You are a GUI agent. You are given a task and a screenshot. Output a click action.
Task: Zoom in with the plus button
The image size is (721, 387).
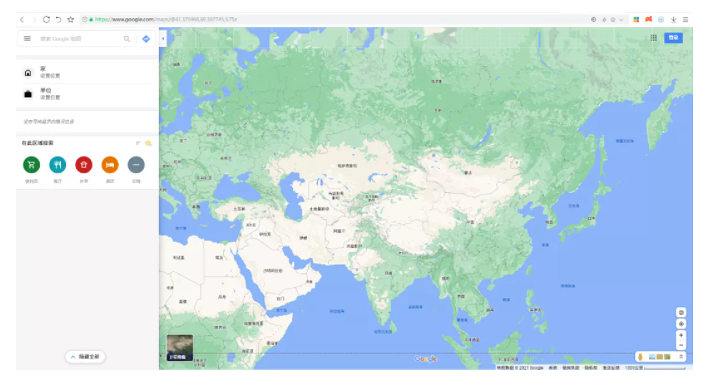pyautogui.click(x=681, y=335)
